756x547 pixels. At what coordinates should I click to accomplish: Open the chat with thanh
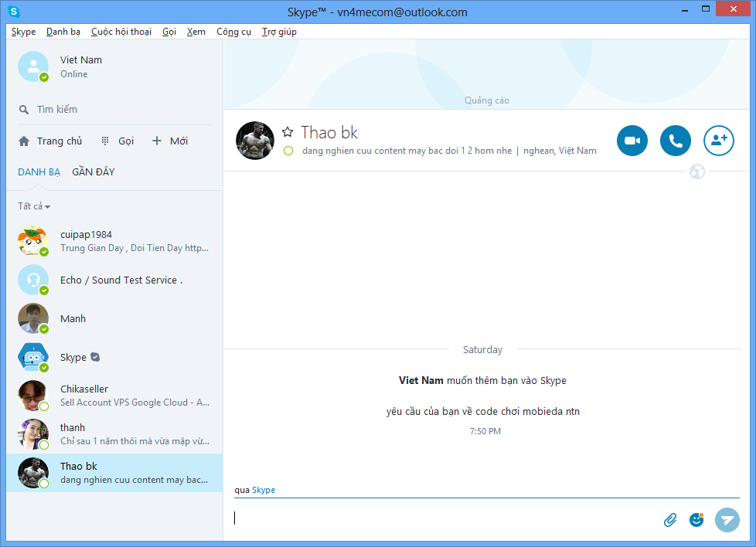[114, 434]
